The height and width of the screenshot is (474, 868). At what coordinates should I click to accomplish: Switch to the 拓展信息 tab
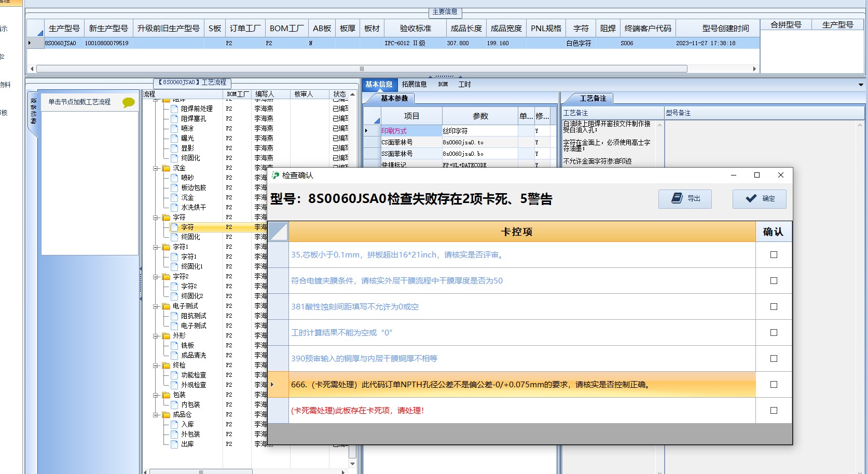point(414,85)
